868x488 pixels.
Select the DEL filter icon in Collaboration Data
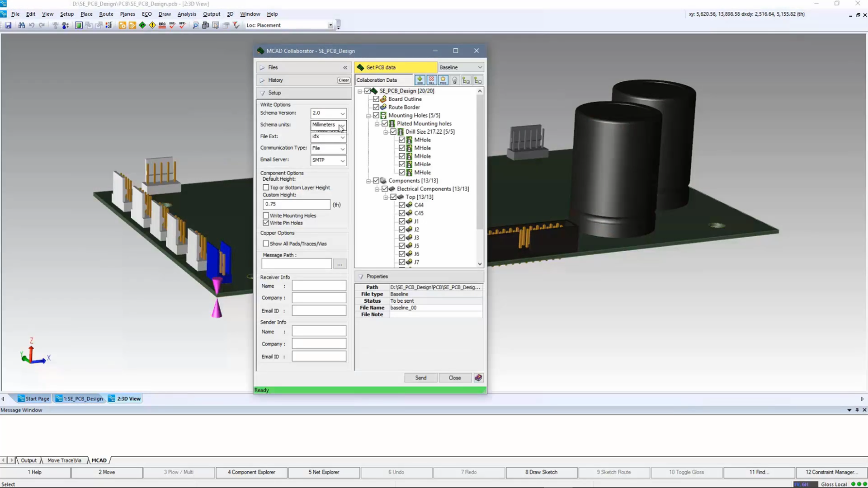(x=431, y=80)
